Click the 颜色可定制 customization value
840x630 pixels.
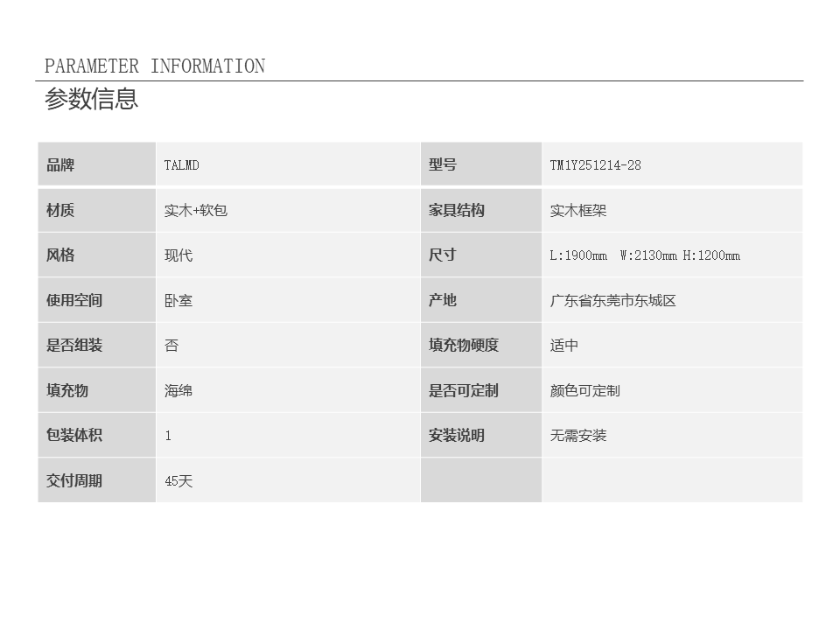[x=584, y=391]
